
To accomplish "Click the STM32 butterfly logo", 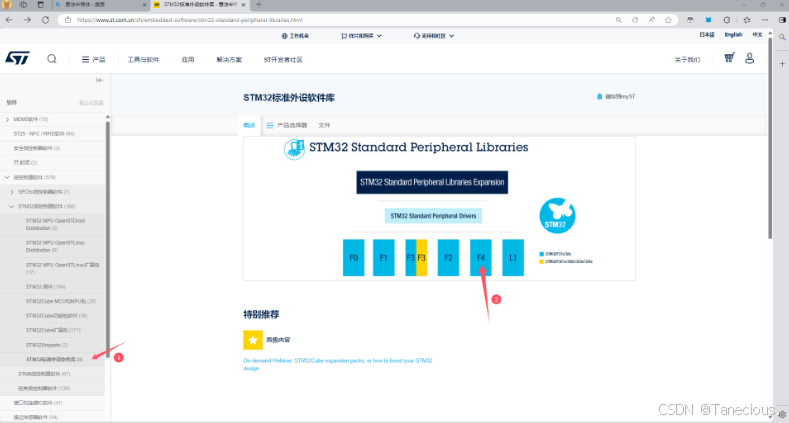I will 557,216.
